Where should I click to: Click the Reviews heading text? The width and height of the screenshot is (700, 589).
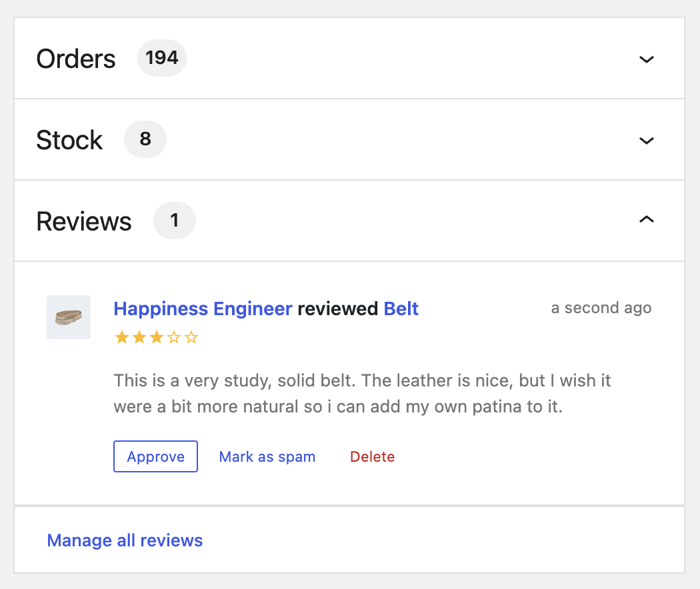[x=84, y=221]
